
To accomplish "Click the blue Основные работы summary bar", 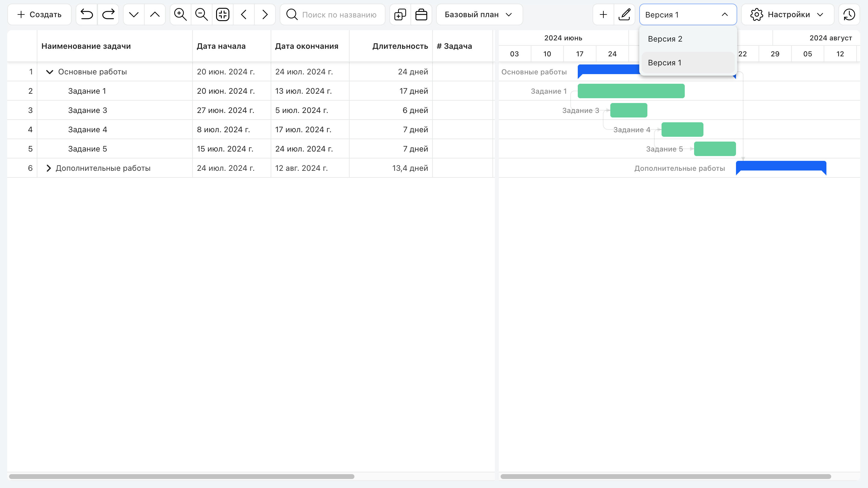I will pyautogui.click(x=609, y=69).
